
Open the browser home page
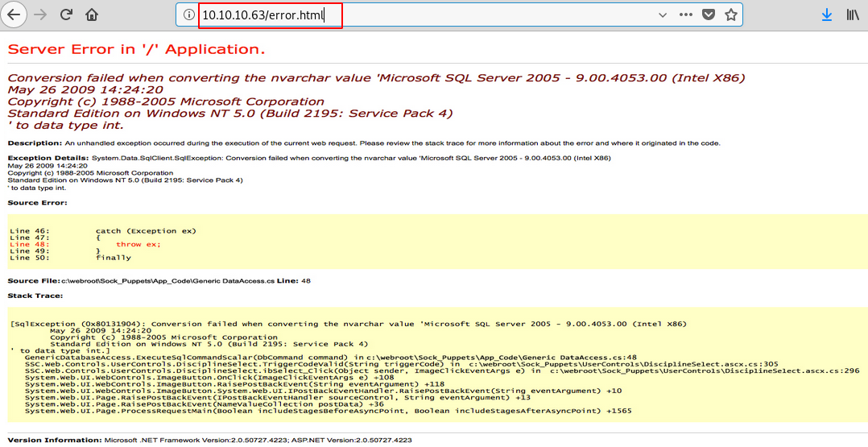click(92, 15)
